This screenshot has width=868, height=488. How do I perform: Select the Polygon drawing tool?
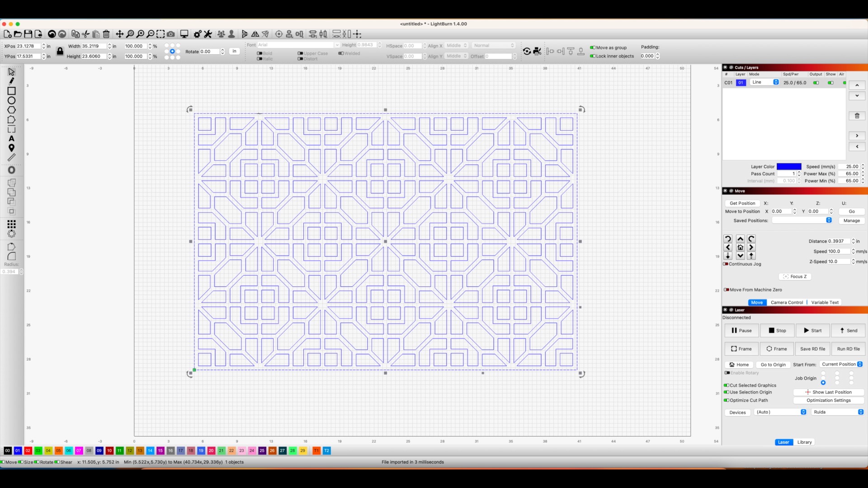pyautogui.click(x=11, y=110)
